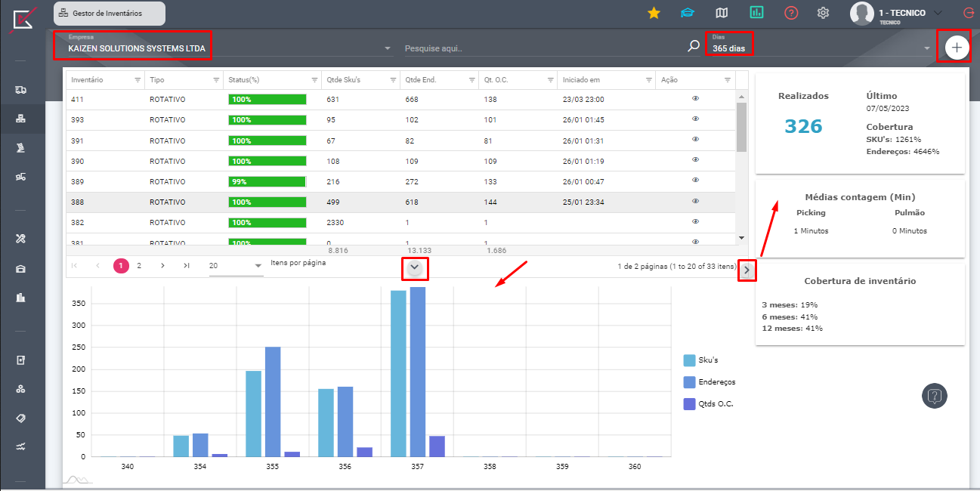Click the gold star favorites icon
Screen dimensions: 980x491
coord(654,13)
